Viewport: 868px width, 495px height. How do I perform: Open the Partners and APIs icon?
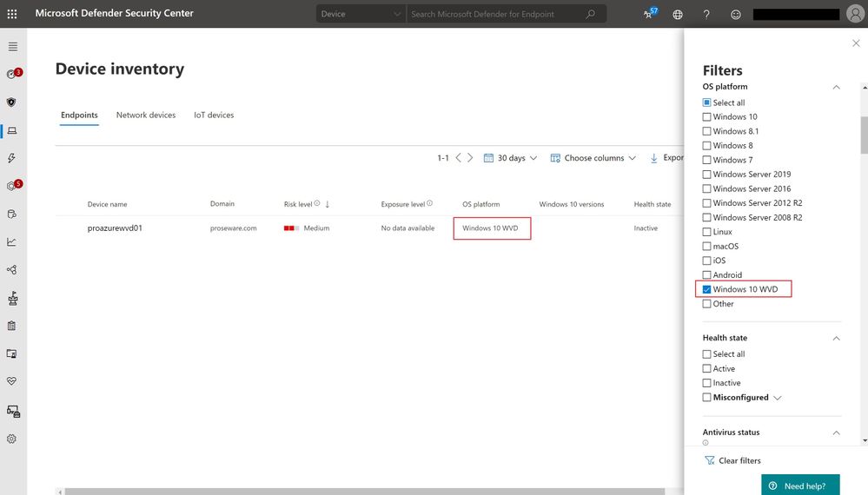11,270
